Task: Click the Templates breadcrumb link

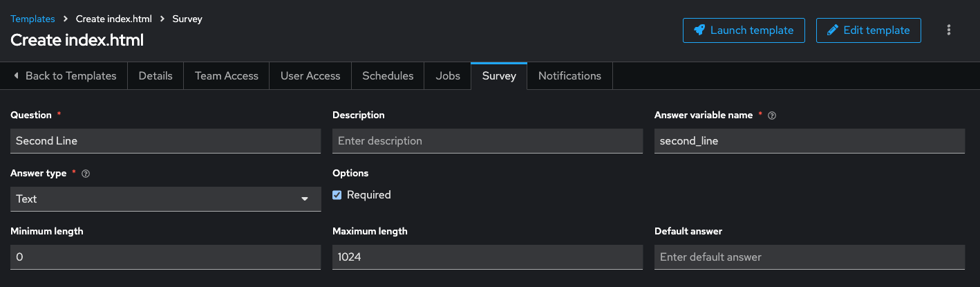Action: (x=32, y=19)
